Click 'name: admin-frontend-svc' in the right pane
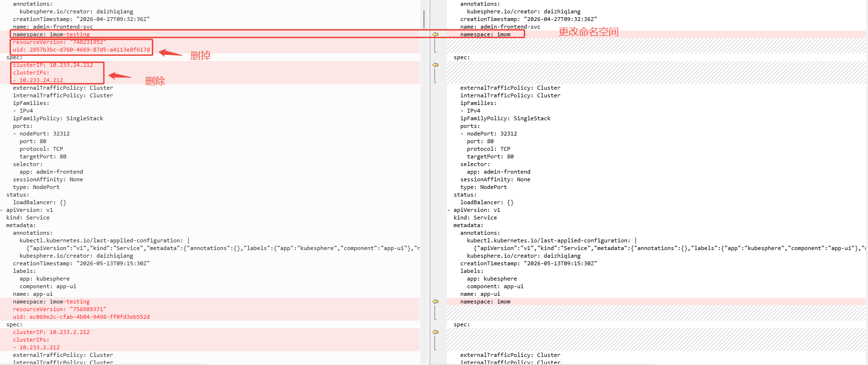868x365 pixels. pyautogui.click(x=500, y=27)
